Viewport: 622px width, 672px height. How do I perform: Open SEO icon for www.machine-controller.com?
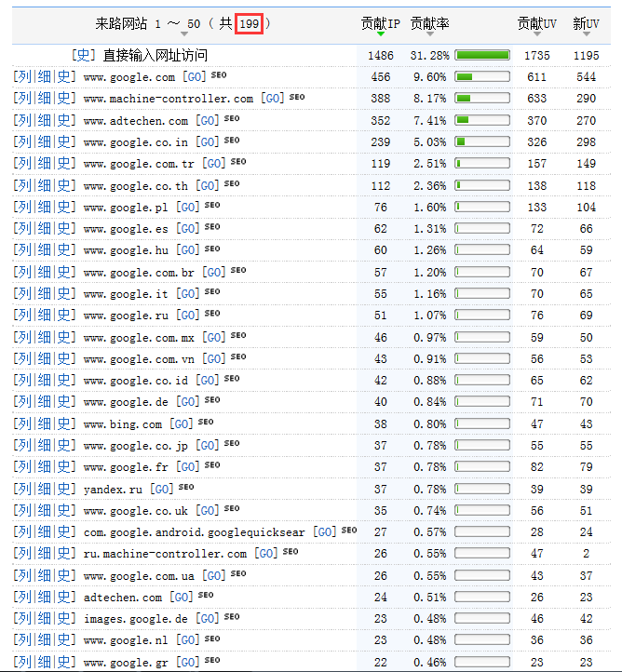pos(297,97)
